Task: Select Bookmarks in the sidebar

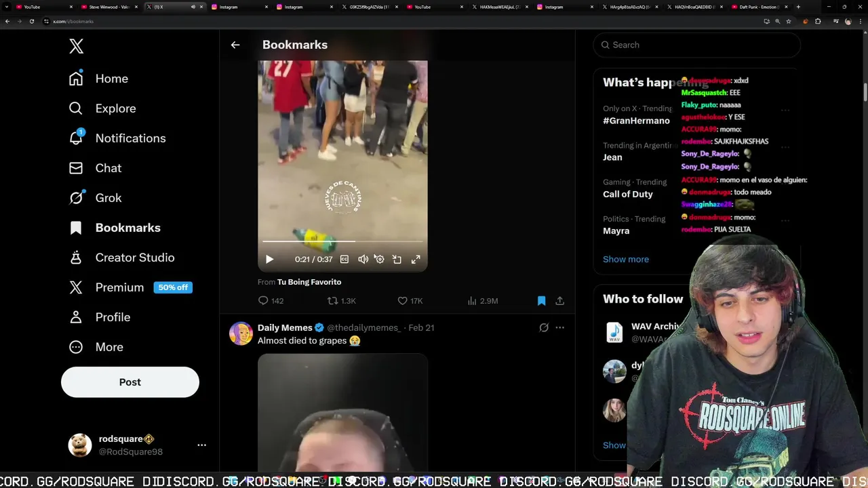Action: coord(115,228)
